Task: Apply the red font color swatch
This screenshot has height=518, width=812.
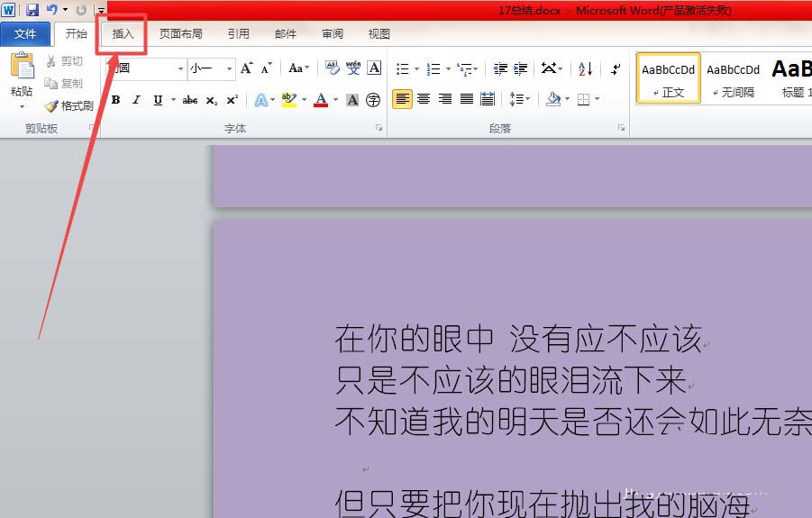Action: click(321, 100)
